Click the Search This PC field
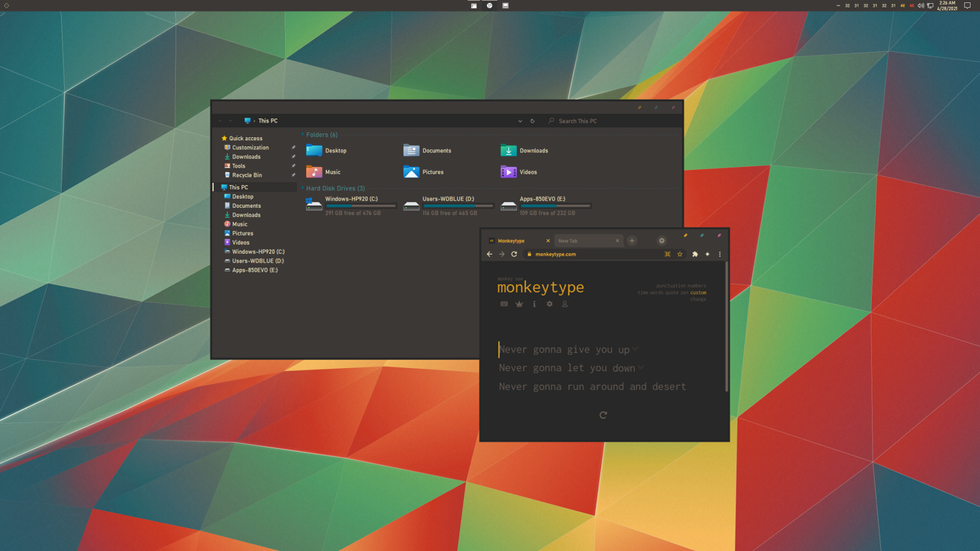Screen dimensions: 980x551 tap(612, 121)
